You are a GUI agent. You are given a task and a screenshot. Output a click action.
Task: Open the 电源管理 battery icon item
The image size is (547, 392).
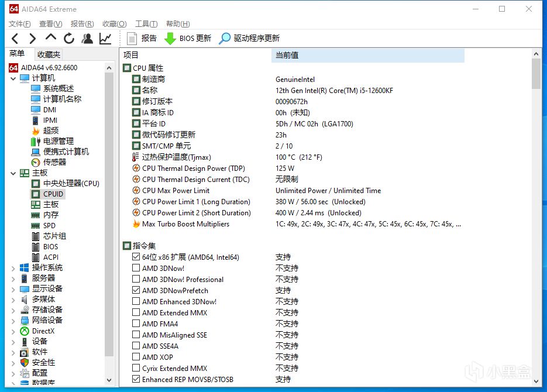point(52,141)
